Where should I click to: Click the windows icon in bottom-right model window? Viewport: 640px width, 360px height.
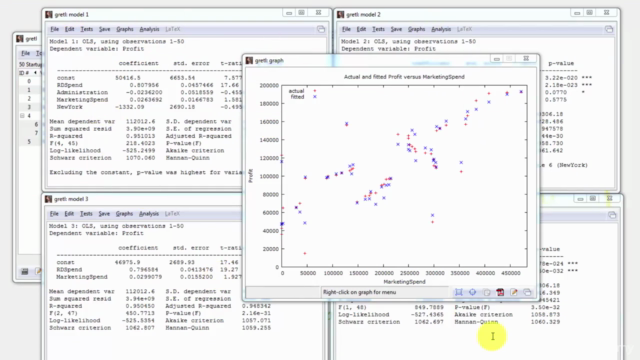pos(612,215)
